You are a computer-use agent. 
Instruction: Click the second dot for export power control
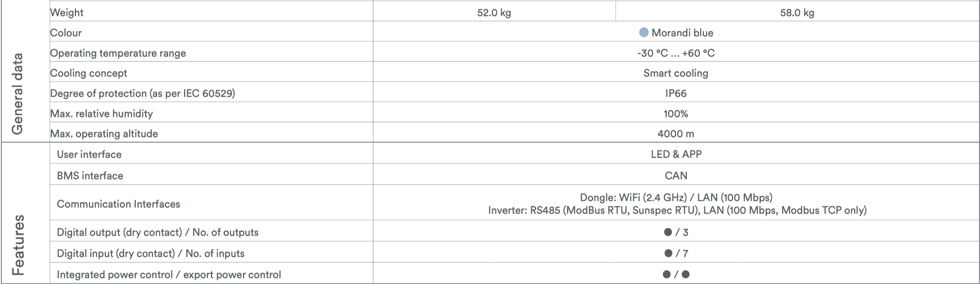(x=686, y=274)
